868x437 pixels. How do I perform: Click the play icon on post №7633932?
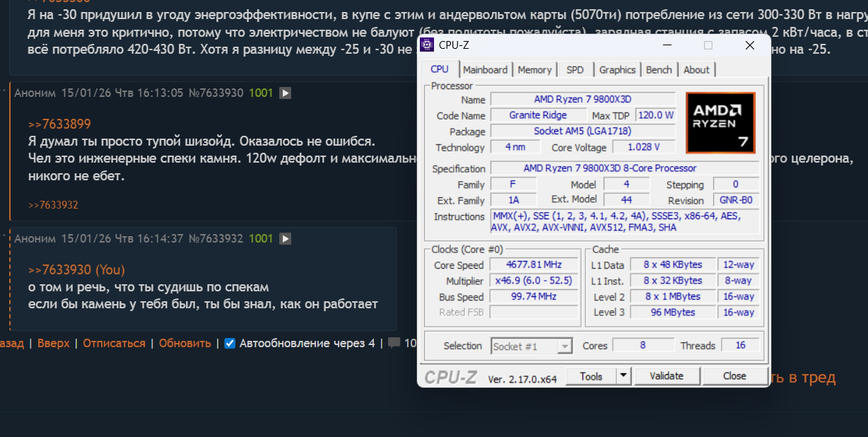[285, 239]
